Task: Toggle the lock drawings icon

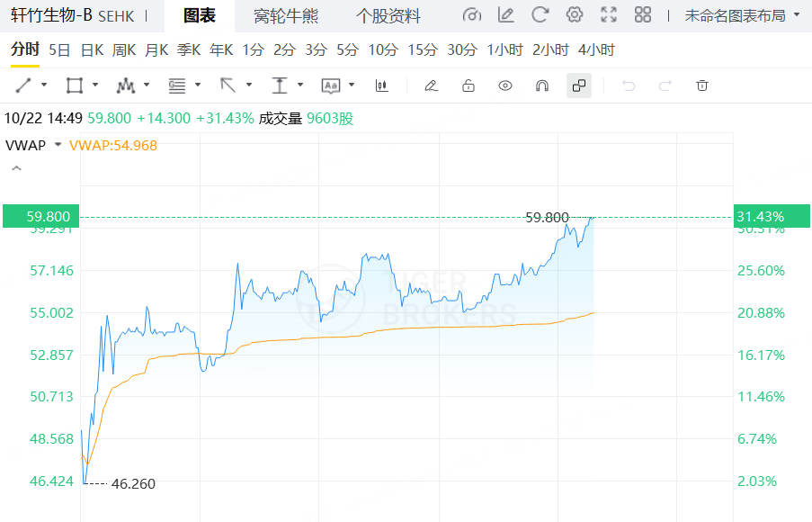Action: tap(468, 85)
